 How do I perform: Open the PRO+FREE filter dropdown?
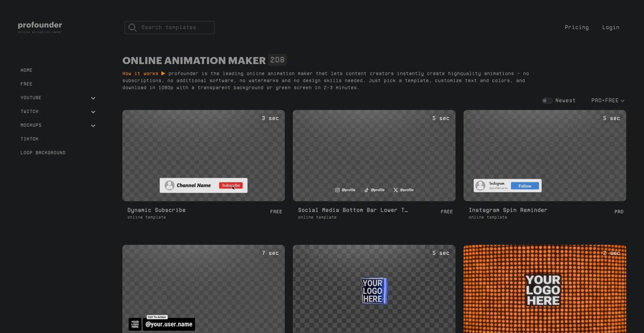608,101
